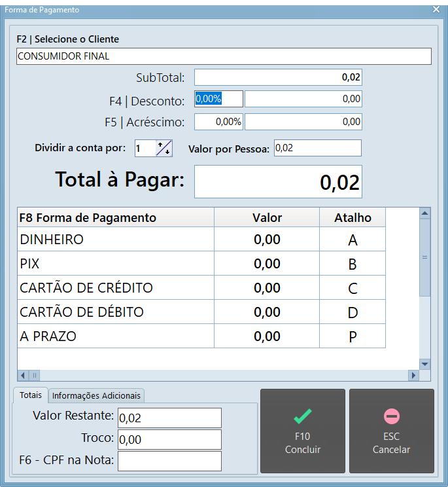The width and height of the screenshot is (448, 487).
Task: Pick the CARTÃO DE DÉBITO row
Action: tap(116, 312)
